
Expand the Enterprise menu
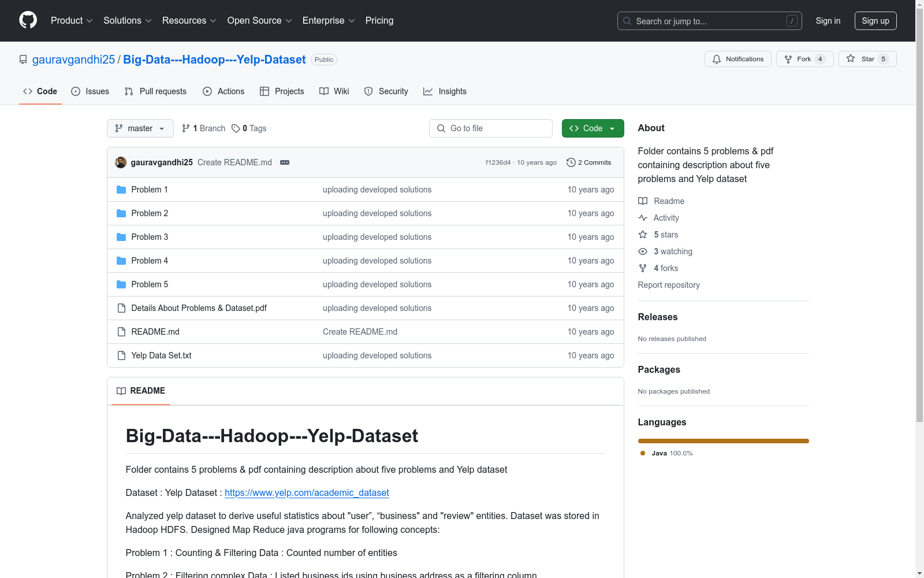[x=329, y=21]
